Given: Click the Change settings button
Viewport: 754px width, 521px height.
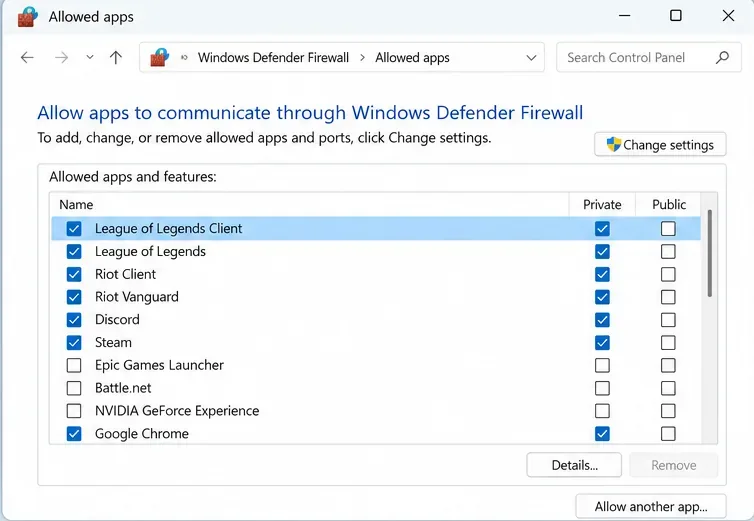Looking at the screenshot, I should [x=660, y=145].
